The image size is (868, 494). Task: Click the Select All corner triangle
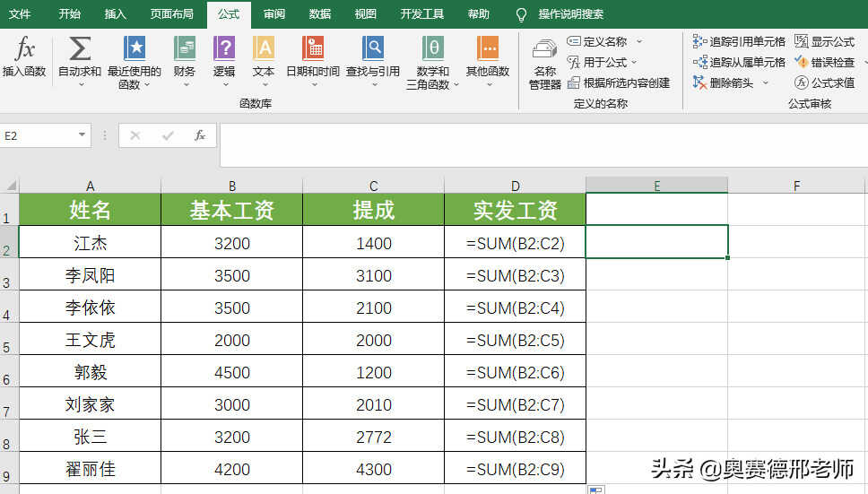point(11,186)
